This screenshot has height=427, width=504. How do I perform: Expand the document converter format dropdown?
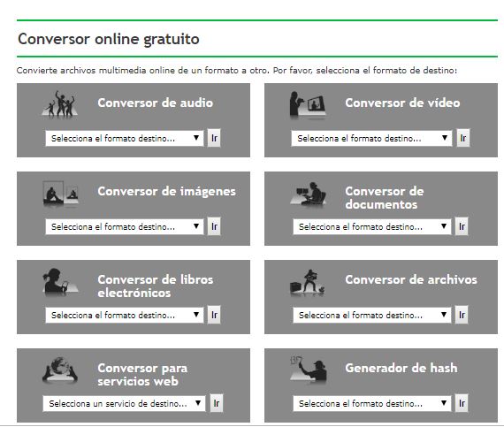click(372, 226)
